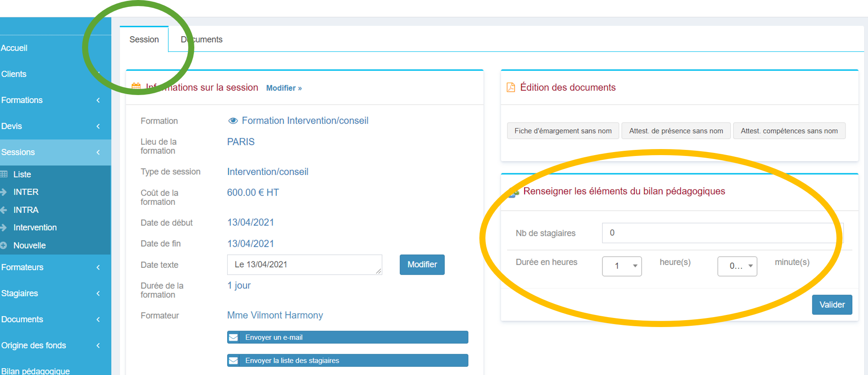Open the minutes dropdown selector
This screenshot has width=868, height=375.
point(737,266)
